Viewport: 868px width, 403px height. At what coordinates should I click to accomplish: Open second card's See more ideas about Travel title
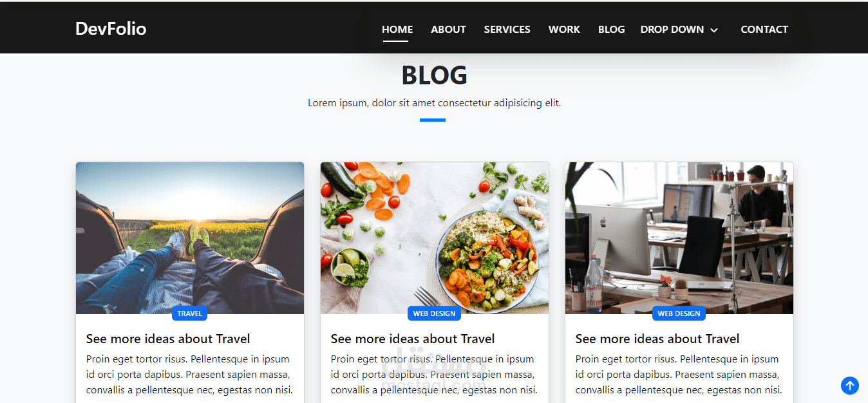pos(413,339)
